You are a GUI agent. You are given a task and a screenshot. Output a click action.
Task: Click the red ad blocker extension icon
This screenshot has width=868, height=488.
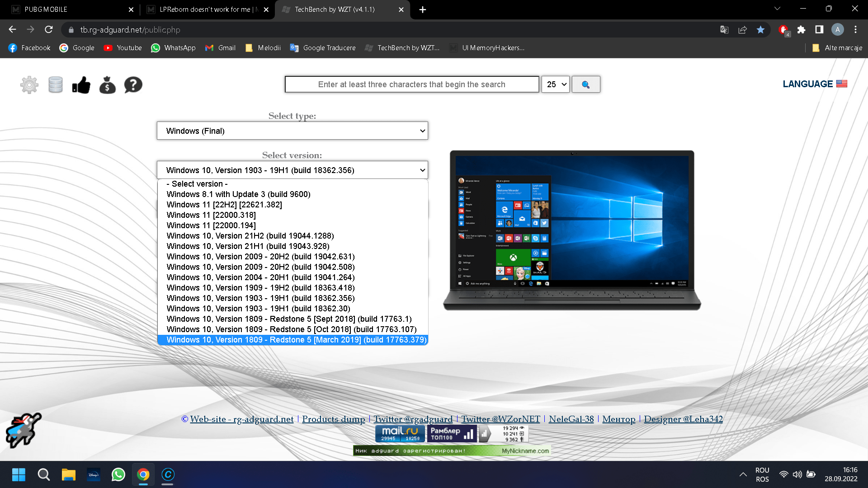pyautogui.click(x=784, y=30)
